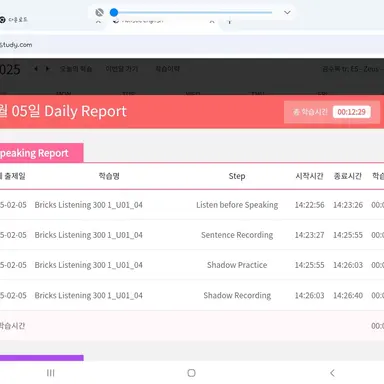Image resolution: width=384 pixels, height=384 pixels.
Task: Click lesson name in Shadow Practice row
Action: (x=88, y=265)
